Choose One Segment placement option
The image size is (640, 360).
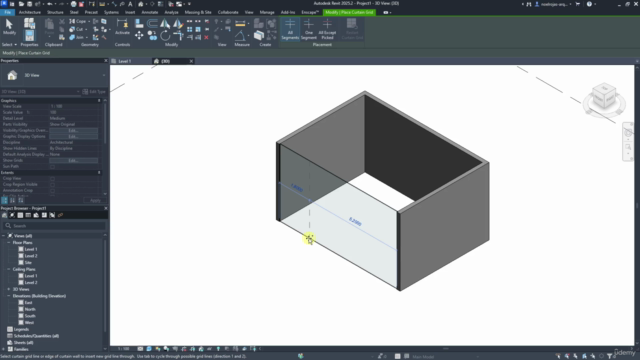click(309, 29)
